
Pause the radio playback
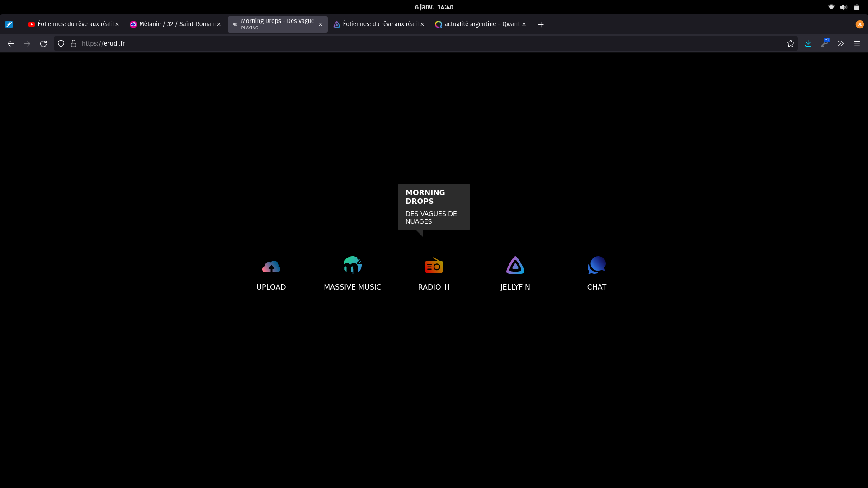point(447,287)
